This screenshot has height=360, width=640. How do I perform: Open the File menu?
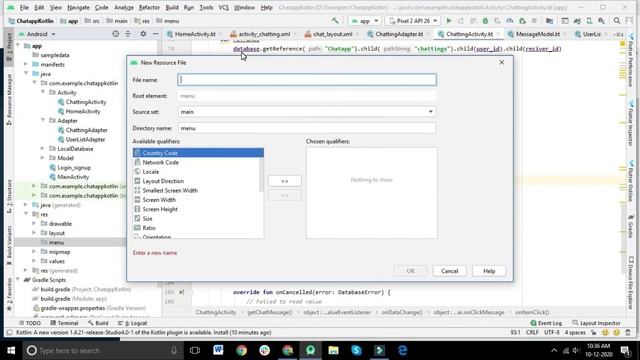coord(24,7)
